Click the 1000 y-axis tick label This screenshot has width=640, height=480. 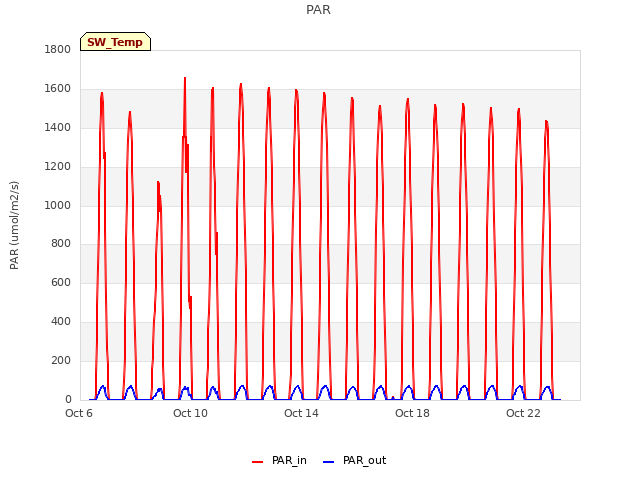[58, 205]
